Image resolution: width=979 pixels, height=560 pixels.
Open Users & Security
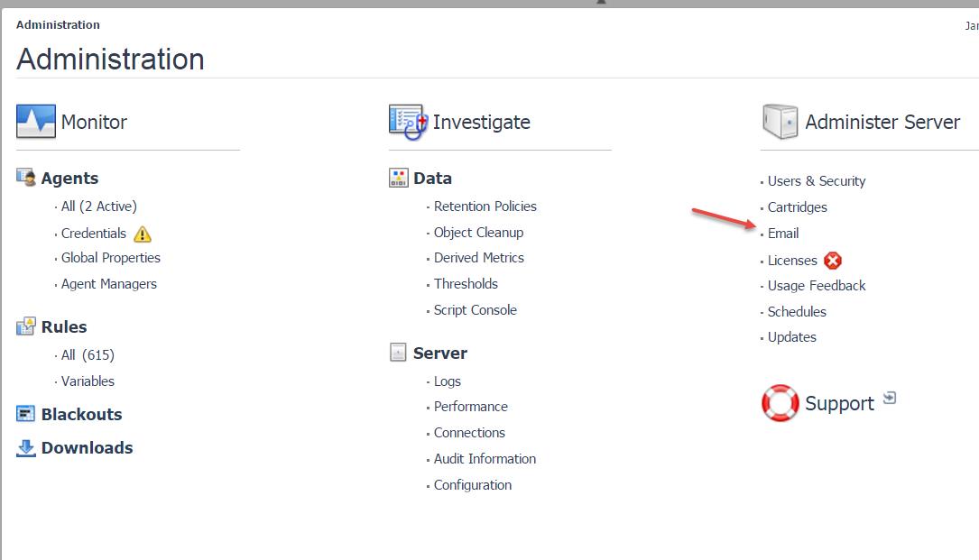pyautogui.click(x=816, y=181)
